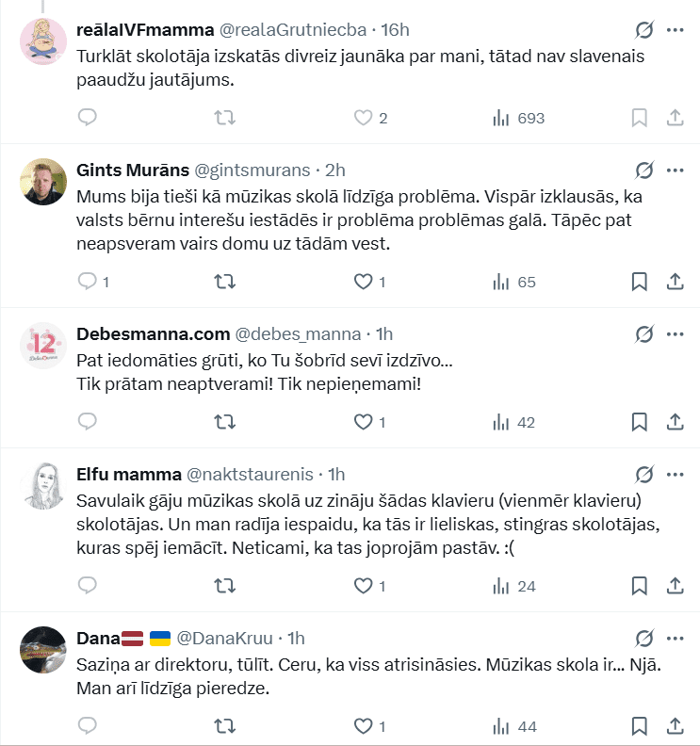Open the Debesmanna.com profile name
The image size is (700, 746).
click(153, 333)
